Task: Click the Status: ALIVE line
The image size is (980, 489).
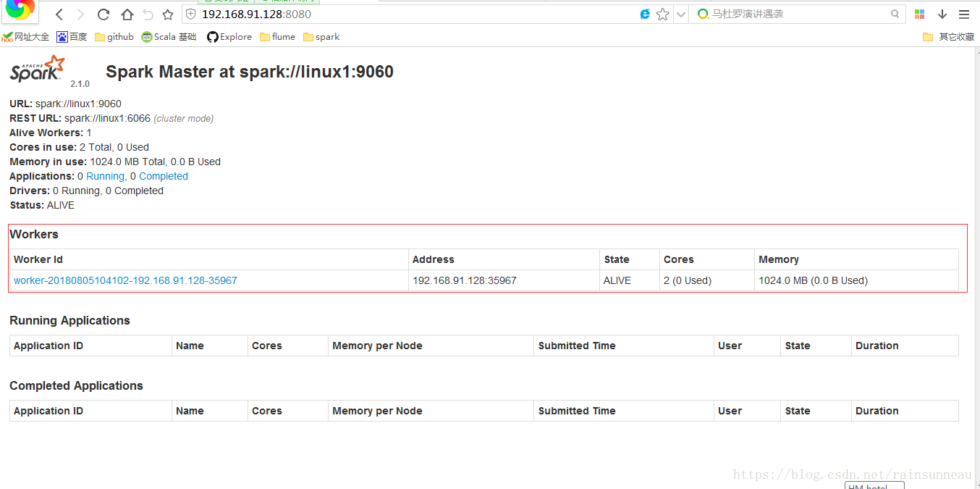Action: coord(42,205)
